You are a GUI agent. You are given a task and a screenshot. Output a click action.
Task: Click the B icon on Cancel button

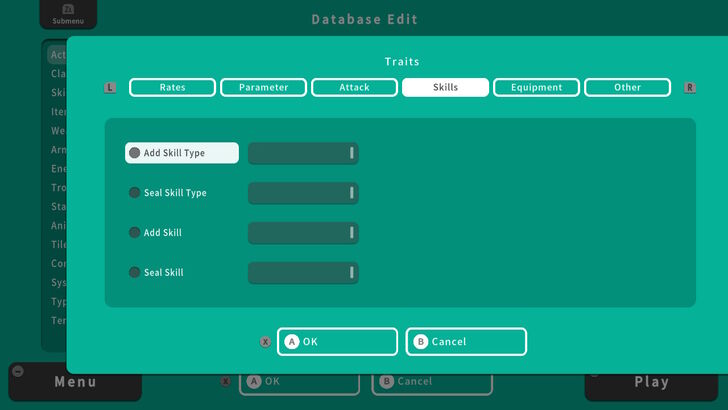coord(420,342)
